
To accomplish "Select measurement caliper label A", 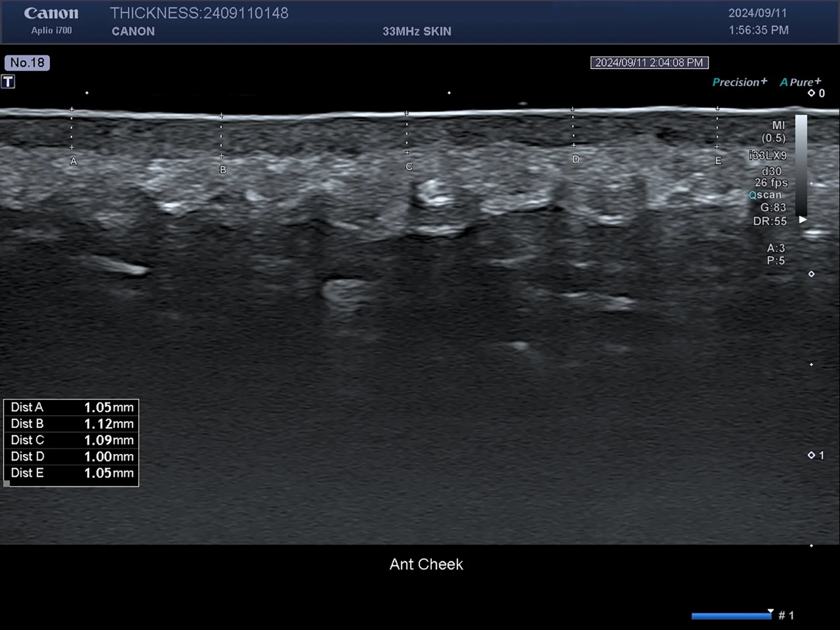I will (73, 162).
